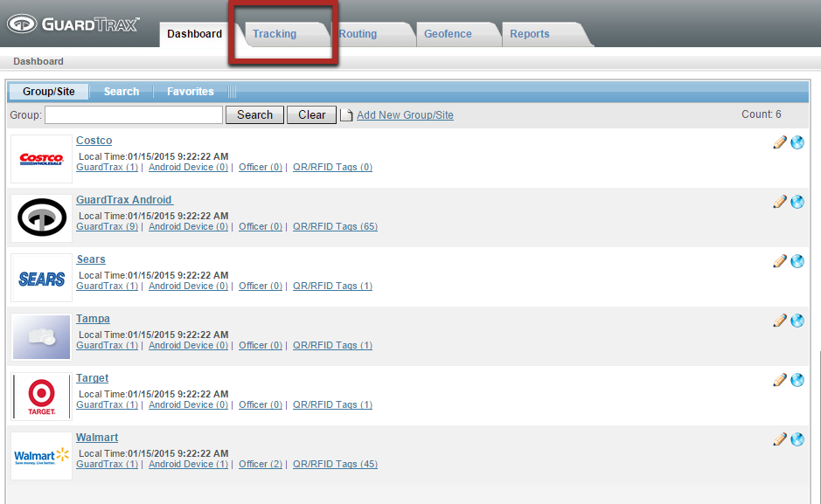Click the Count: 6 label
The height and width of the screenshot is (504, 821).
pyautogui.click(x=762, y=114)
